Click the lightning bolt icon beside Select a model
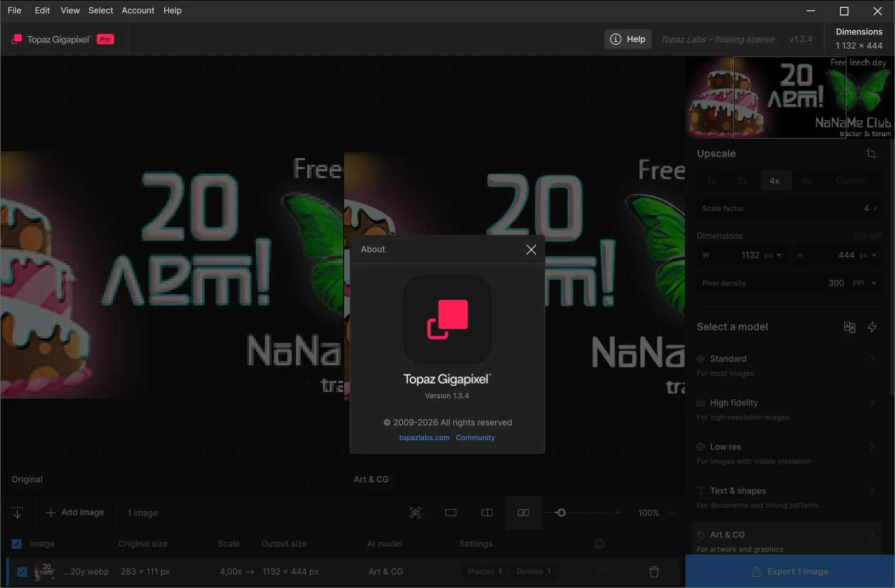The image size is (895, 588). (x=872, y=327)
